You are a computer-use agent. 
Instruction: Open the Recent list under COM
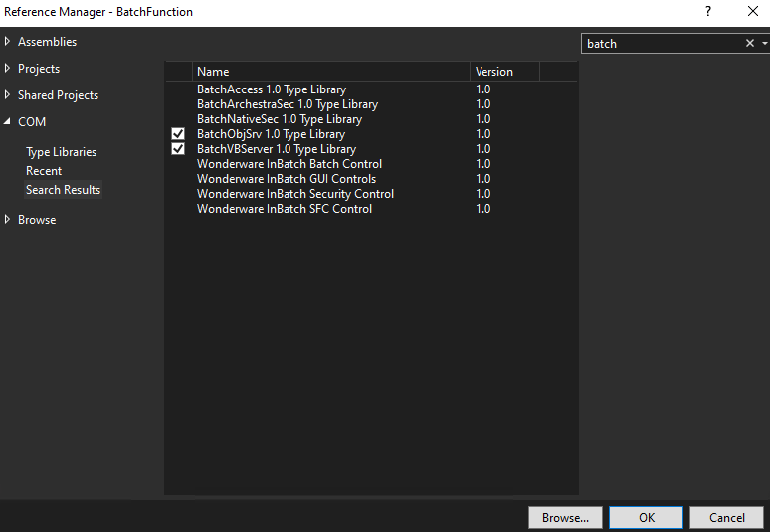click(x=44, y=171)
